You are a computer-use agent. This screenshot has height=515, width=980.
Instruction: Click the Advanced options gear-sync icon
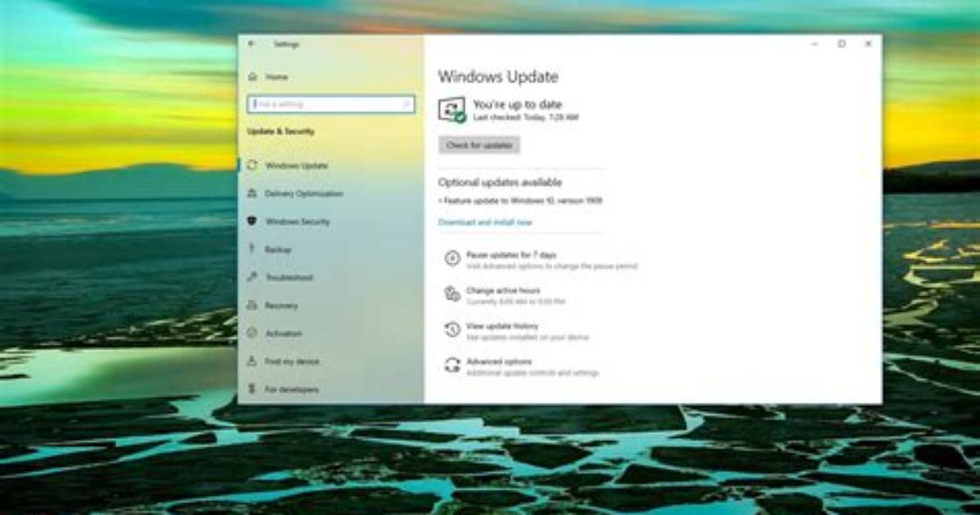point(451,366)
